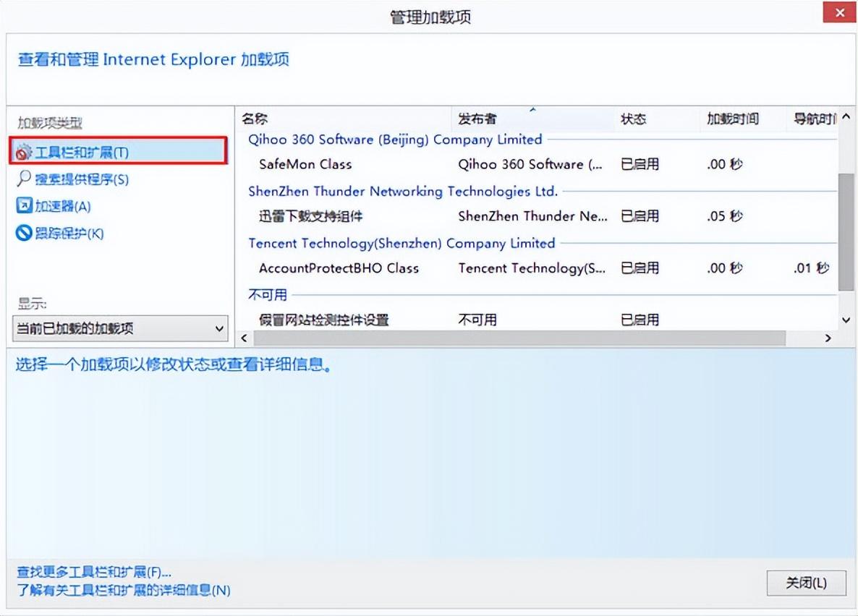Select the SafeMon Class add-on row
This screenshot has width=858, height=616.
tap(305, 165)
